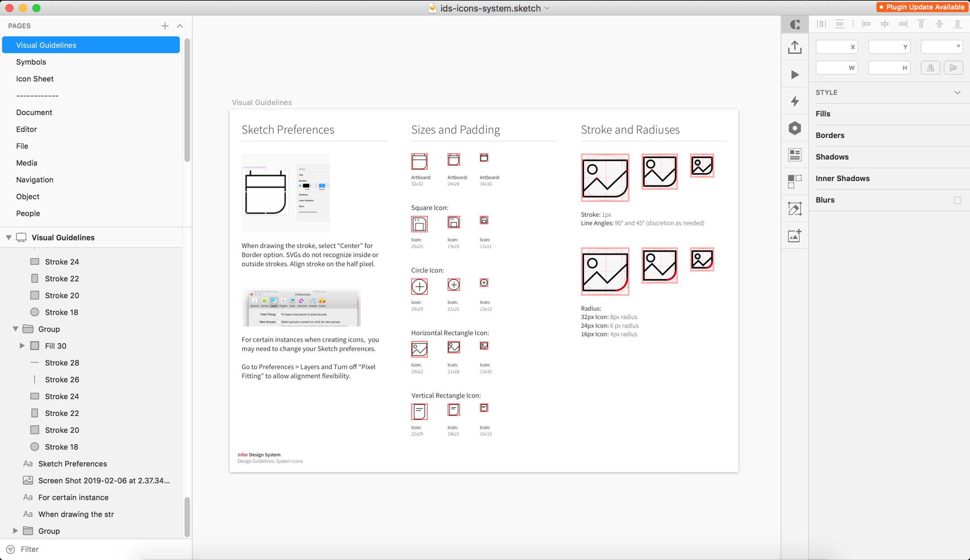Collapse the Pages list chevron
Viewport: 970px width, 560px height.
tap(180, 26)
